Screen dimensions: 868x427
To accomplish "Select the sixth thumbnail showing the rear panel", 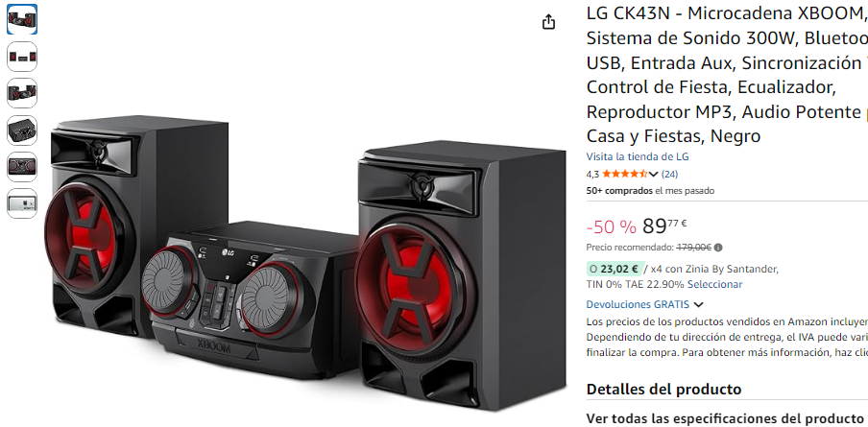I will (22, 203).
